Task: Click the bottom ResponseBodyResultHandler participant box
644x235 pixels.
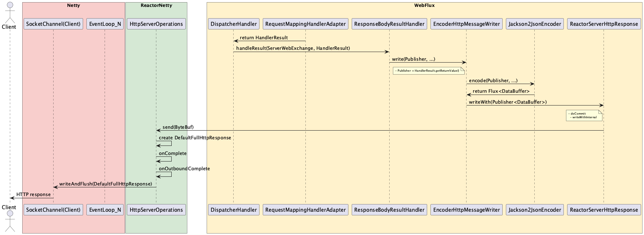Action: tap(389, 210)
